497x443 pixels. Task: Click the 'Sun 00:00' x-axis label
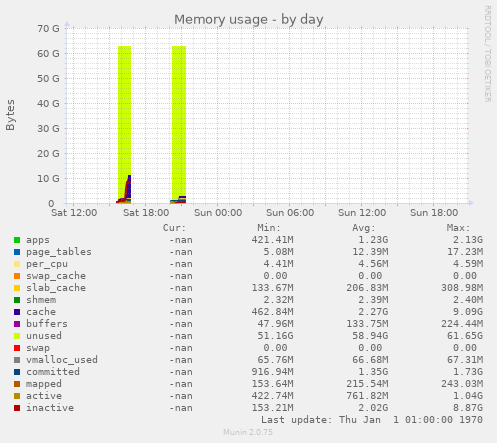pyautogui.click(x=218, y=213)
